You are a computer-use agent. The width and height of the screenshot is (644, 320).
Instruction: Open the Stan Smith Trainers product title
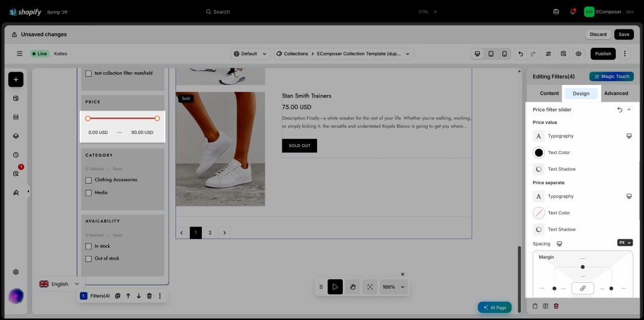pyautogui.click(x=306, y=96)
